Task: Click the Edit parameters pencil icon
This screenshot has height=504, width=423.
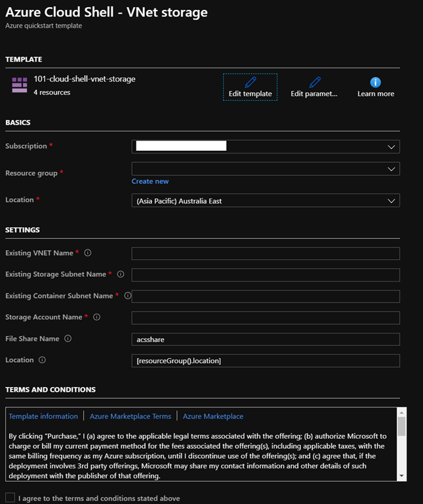Action: pyautogui.click(x=314, y=82)
